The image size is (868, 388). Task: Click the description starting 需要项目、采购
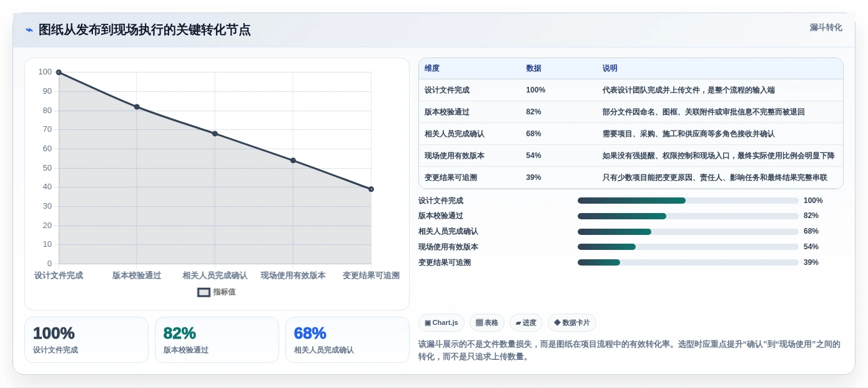[x=689, y=134]
